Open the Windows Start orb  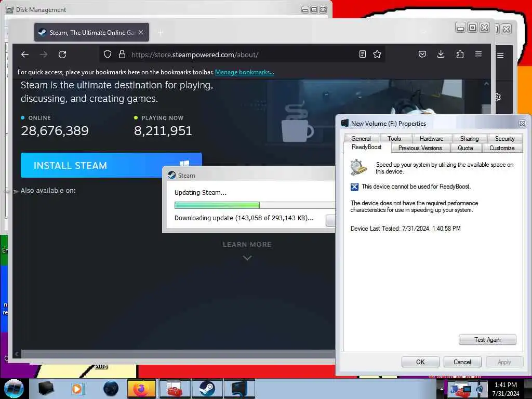coord(14,389)
